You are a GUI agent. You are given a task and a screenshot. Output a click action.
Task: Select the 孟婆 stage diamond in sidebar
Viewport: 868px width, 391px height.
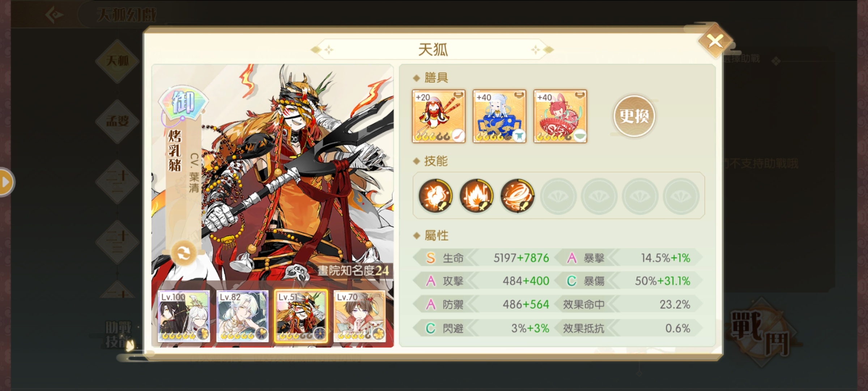coord(118,121)
